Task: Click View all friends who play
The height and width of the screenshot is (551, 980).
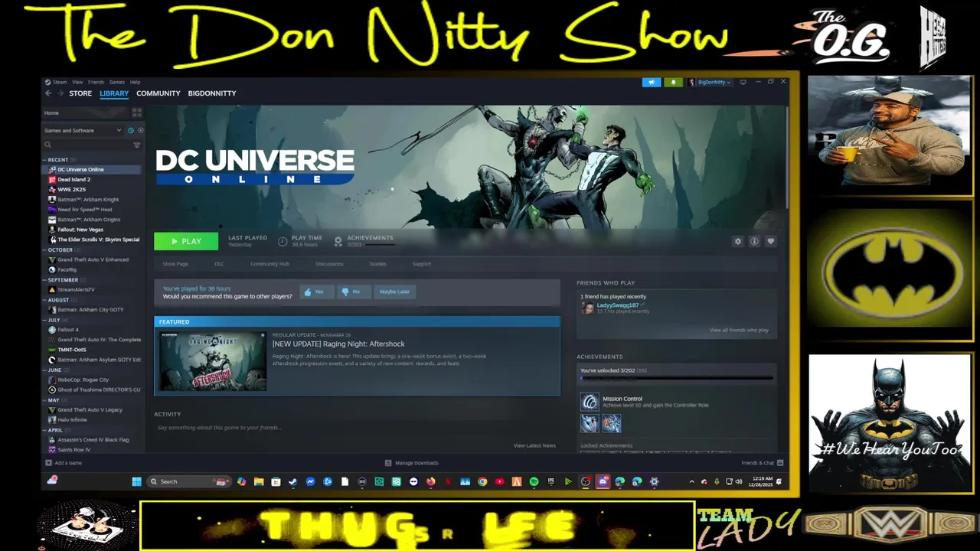Action: click(739, 330)
